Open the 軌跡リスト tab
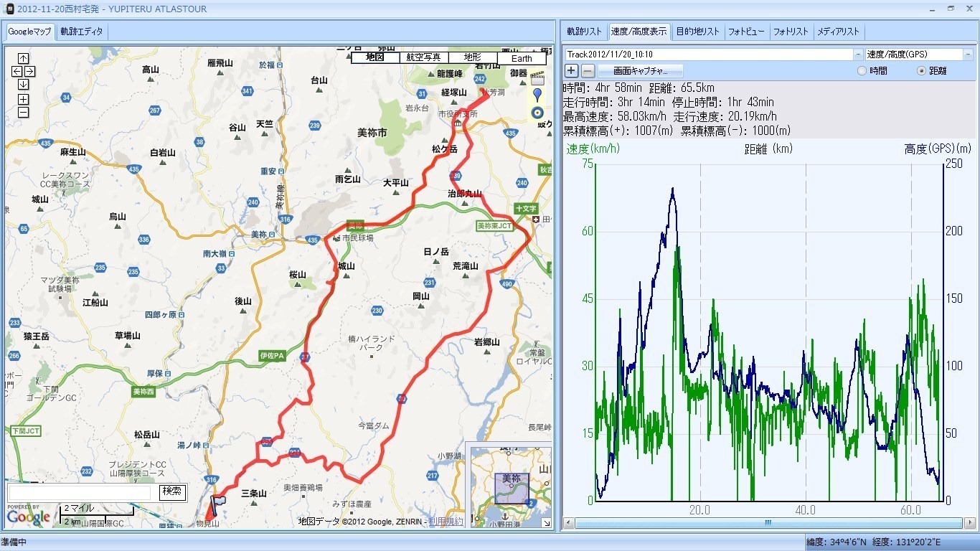This screenshot has width=980, height=551. (x=584, y=32)
